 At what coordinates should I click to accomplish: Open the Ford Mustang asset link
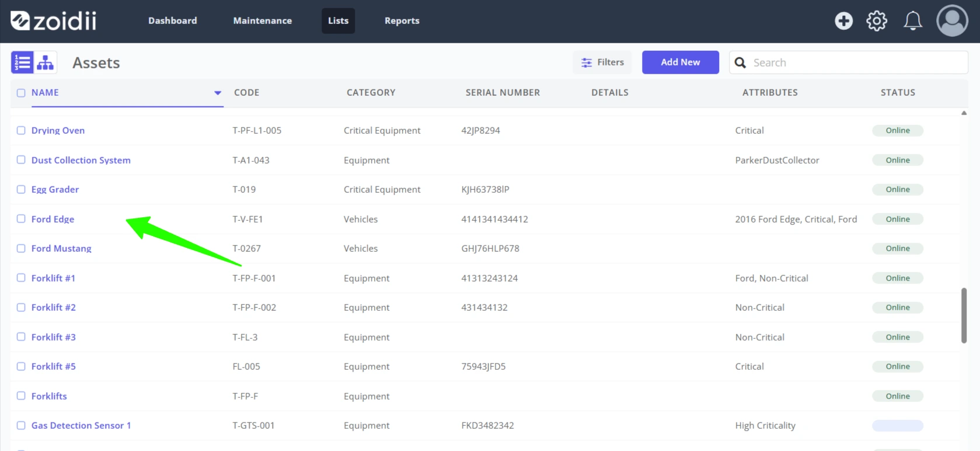(61, 248)
